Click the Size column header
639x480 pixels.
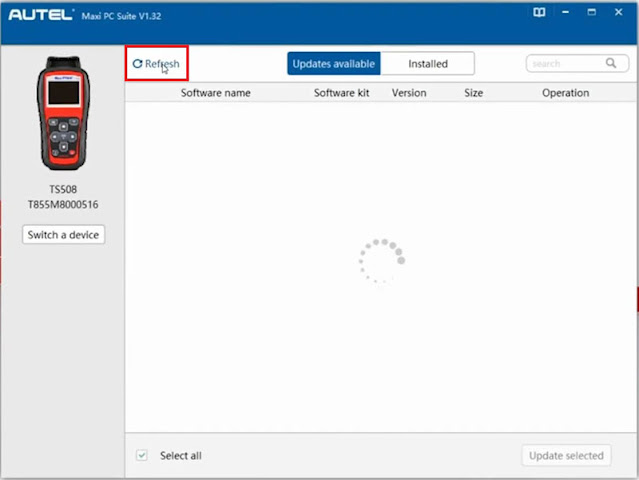click(474, 93)
